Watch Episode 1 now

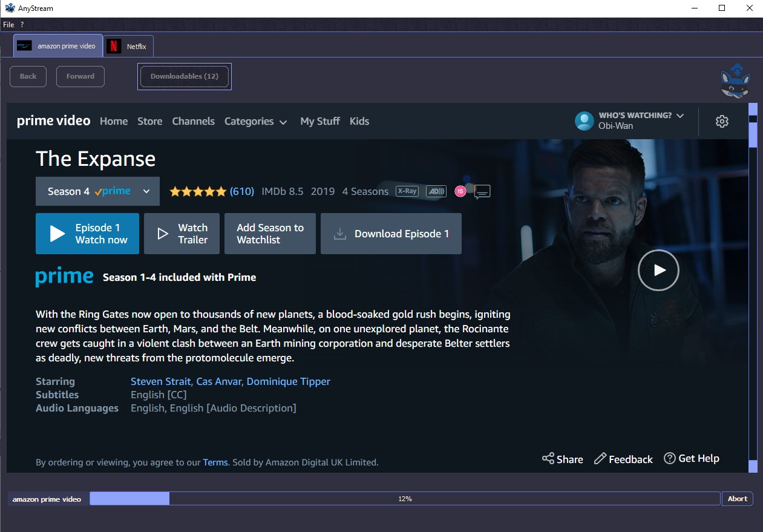[87, 234]
